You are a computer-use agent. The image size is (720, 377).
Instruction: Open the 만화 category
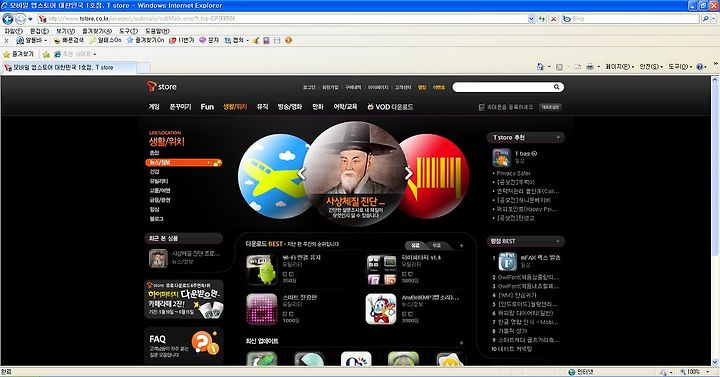click(318, 107)
